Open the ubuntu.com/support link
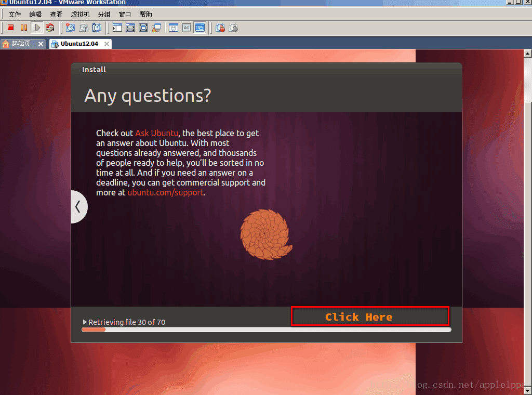 (166, 192)
